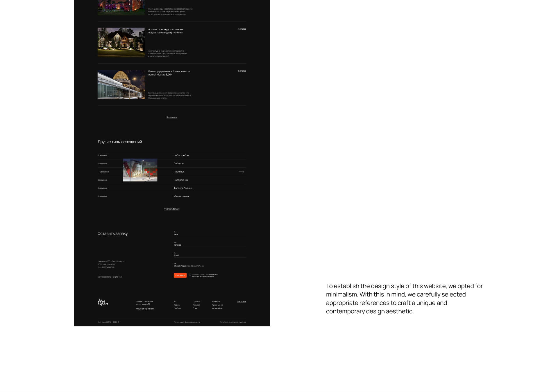Select the Небоскребов lighting type row
The image size is (558, 392).
point(181,155)
